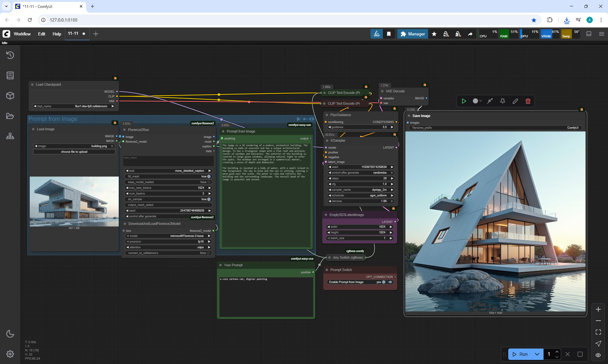This screenshot has width=608, height=364.
Task: Click the Your Prompt text field
Action: pyautogui.click(x=266, y=297)
